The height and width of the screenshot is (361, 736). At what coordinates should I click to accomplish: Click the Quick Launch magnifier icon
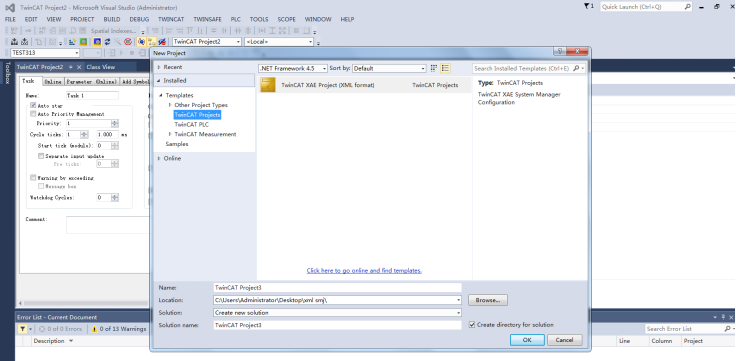pyautogui.click(x=687, y=7)
